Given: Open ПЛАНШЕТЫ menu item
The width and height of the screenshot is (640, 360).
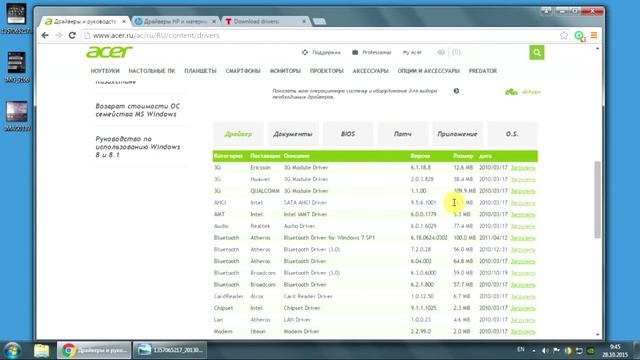Looking at the screenshot, I should tap(200, 71).
